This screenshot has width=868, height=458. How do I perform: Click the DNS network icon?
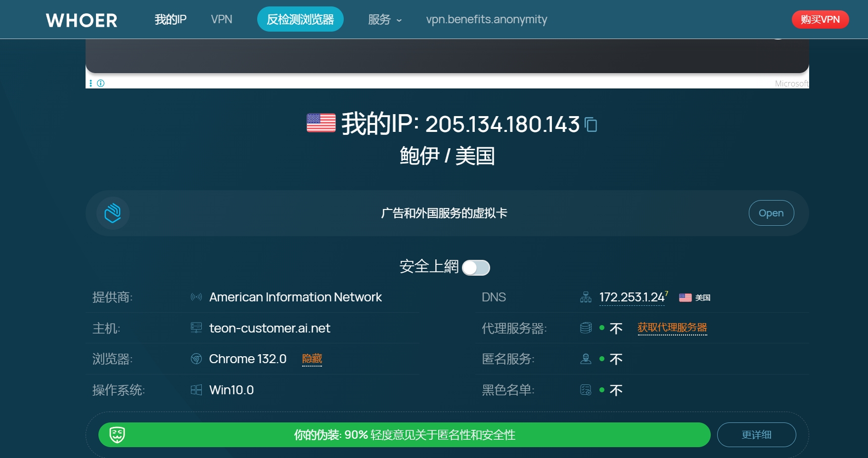coord(586,297)
